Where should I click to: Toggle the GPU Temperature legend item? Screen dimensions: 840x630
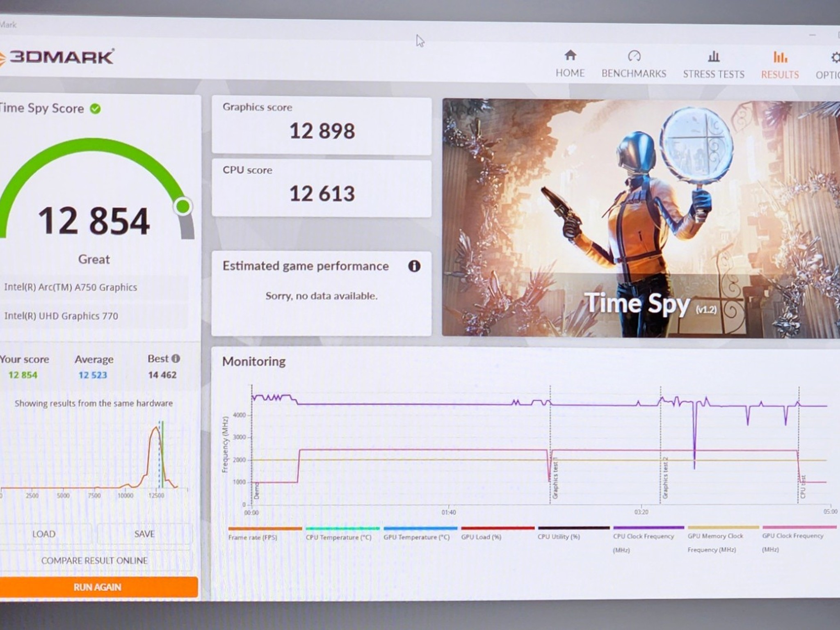(416, 537)
